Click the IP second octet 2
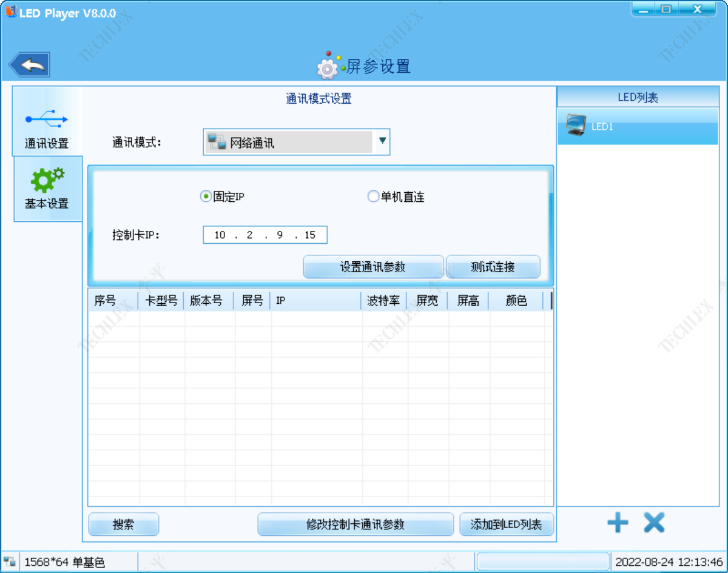This screenshot has height=573, width=728. tap(249, 235)
